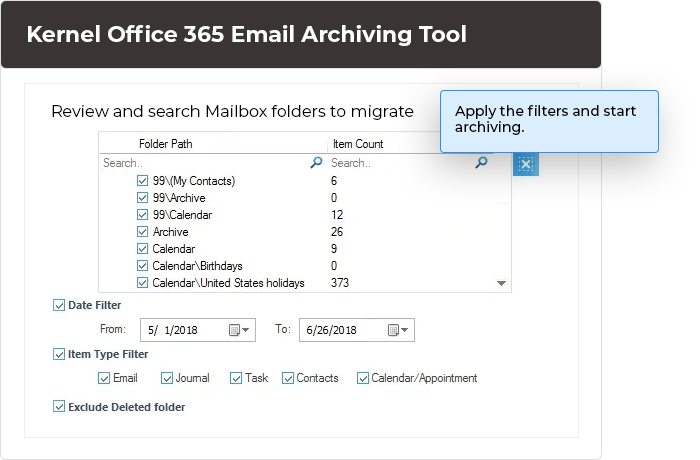
Task: Open the To date calendar picker icon
Action: [x=393, y=330]
